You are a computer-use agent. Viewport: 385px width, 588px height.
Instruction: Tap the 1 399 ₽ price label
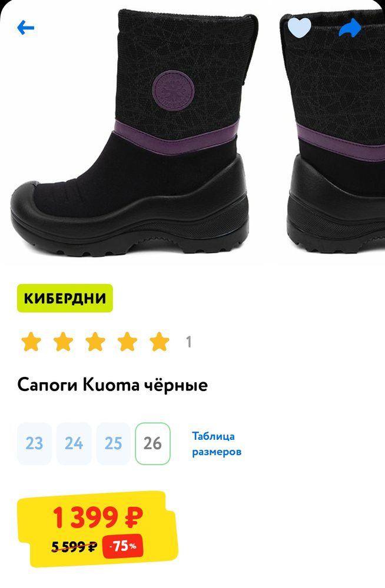(98, 517)
